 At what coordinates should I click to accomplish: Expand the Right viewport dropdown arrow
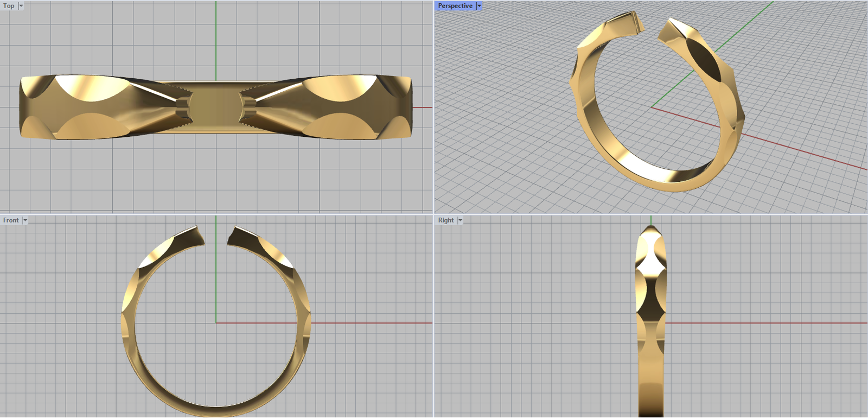click(460, 220)
